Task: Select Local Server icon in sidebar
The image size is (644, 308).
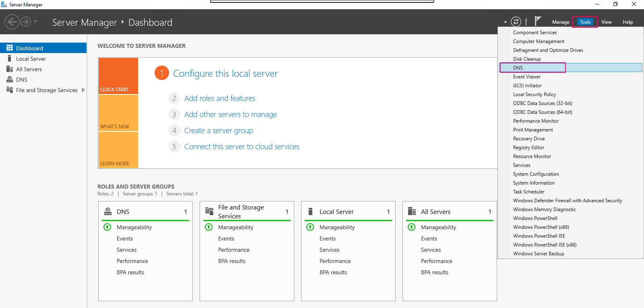Action: [10, 58]
